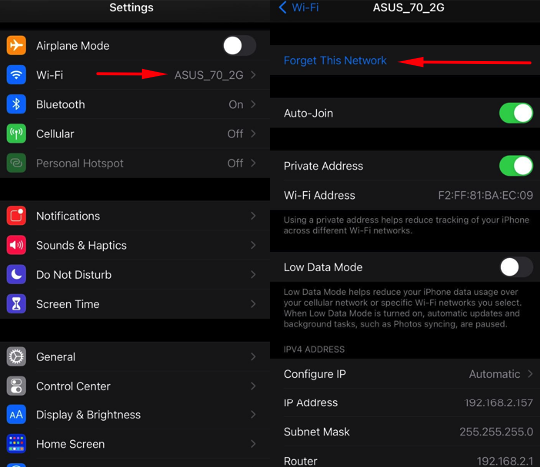Tap the Home Screen label
The width and height of the screenshot is (540, 467).
point(70,444)
